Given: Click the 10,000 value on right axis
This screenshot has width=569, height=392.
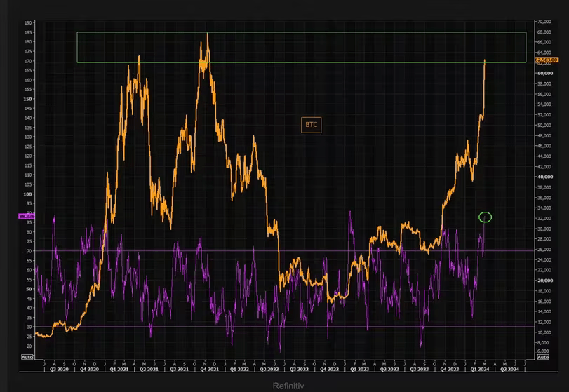Looking at the screenshot, I should coord(544,332).
